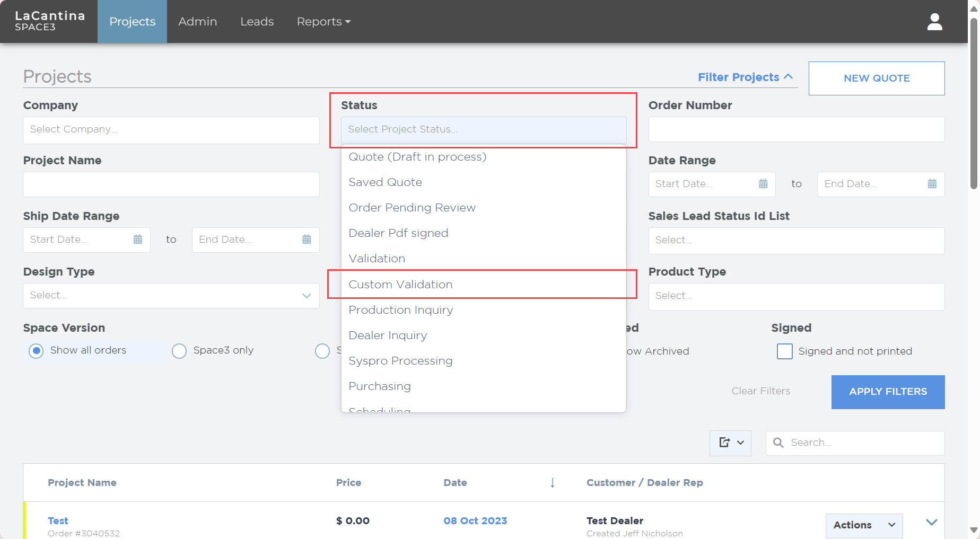Focus the Search projects field
Viewport: 980px width, 539px height.
[x=855, y=443]
